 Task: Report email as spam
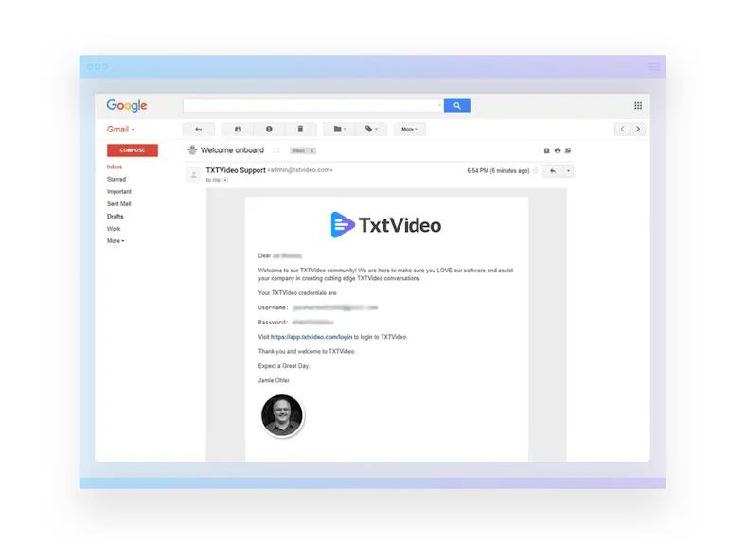269,130
